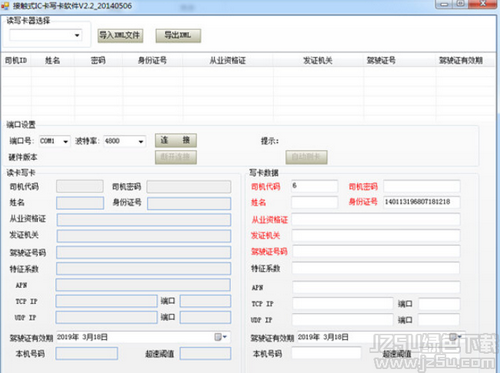Image resolution: width=500 pixels, height=373 pixels.
Task: Click the 写卡 身份证号 field
Action: coord(422,202)
